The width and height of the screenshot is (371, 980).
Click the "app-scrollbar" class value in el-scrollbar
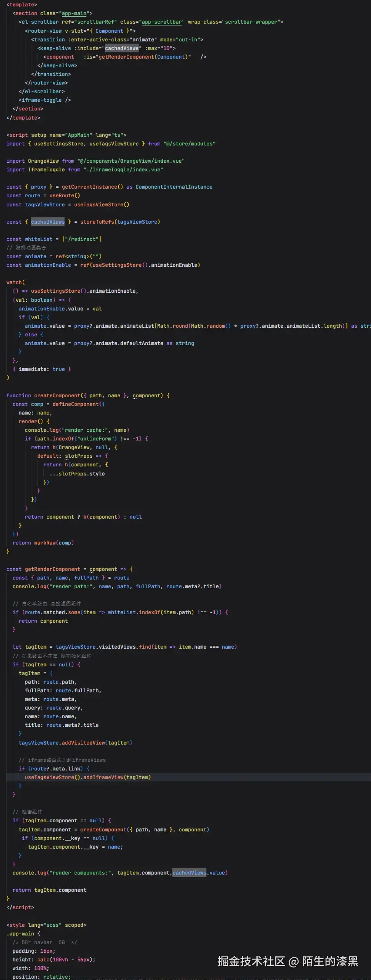click(162, 22)
